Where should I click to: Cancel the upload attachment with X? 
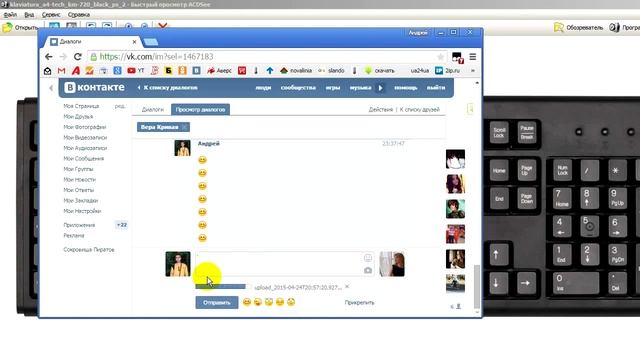[347, 287]
